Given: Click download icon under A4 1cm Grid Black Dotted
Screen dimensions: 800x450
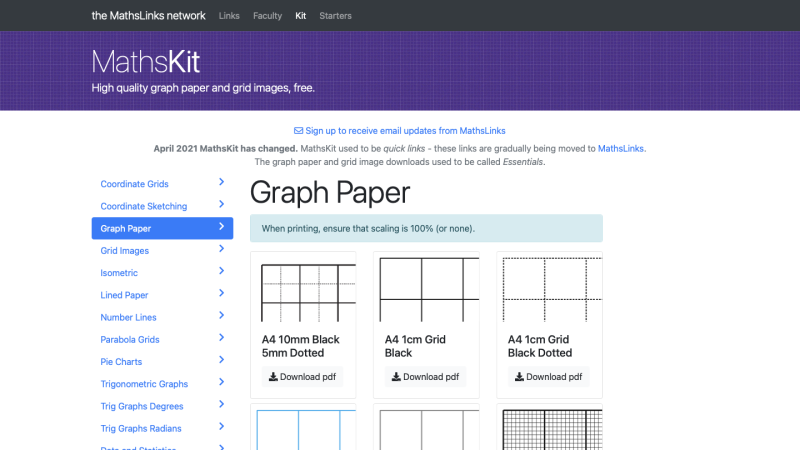Looking at the screenshot, I should (519, 377).
